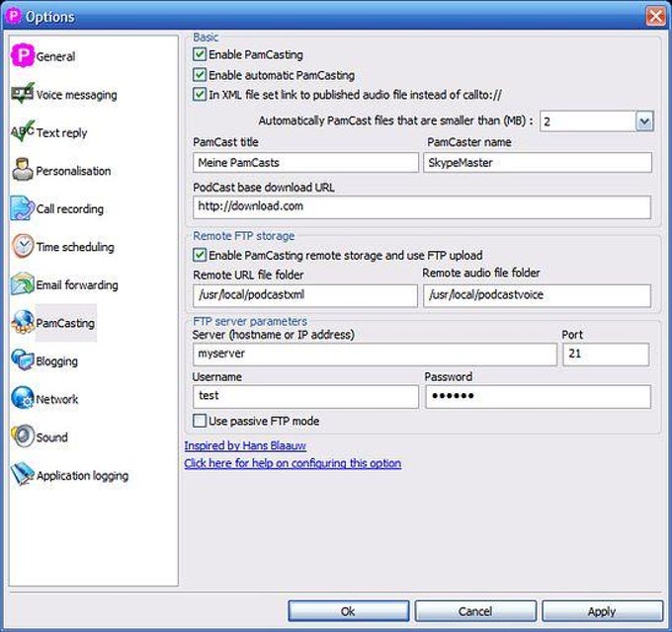Screen dimensions: 672x632
Task: Click the PamCast title field
Action: coord(305,163)
